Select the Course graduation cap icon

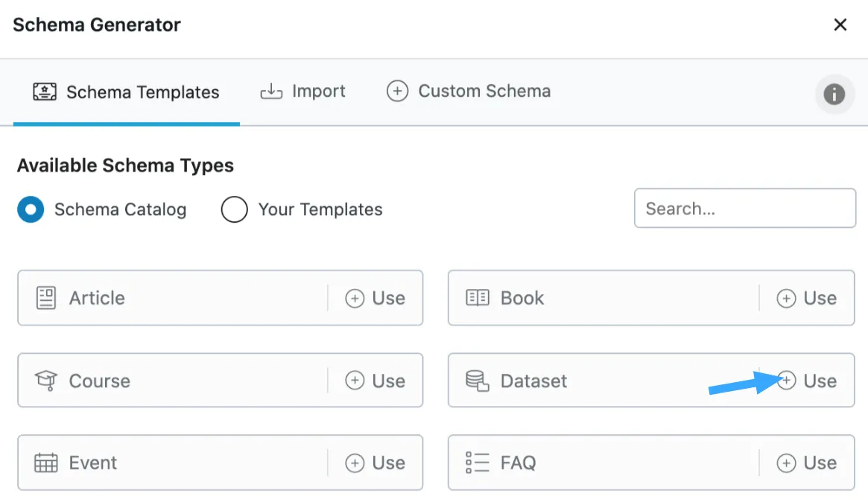click(x=45, y=380)
